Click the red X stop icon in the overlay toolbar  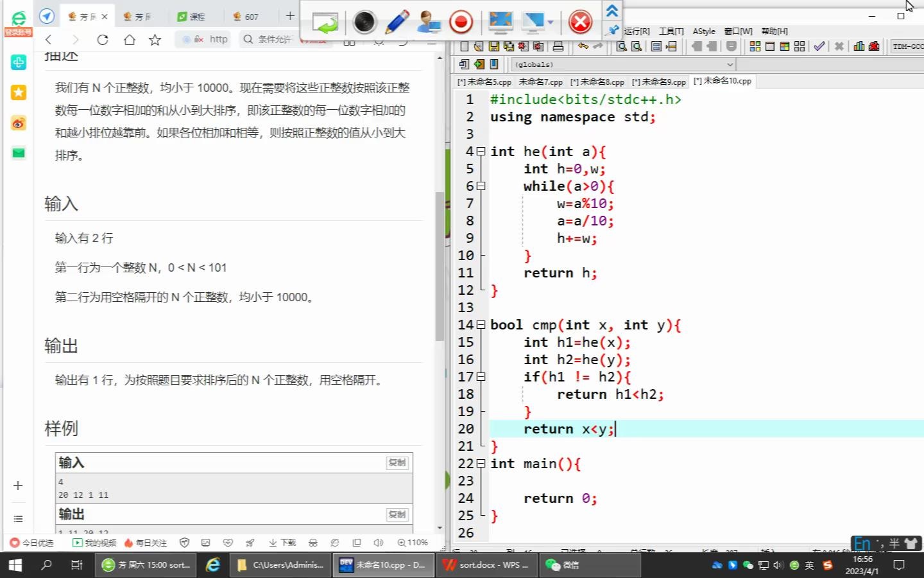point(580,22)
